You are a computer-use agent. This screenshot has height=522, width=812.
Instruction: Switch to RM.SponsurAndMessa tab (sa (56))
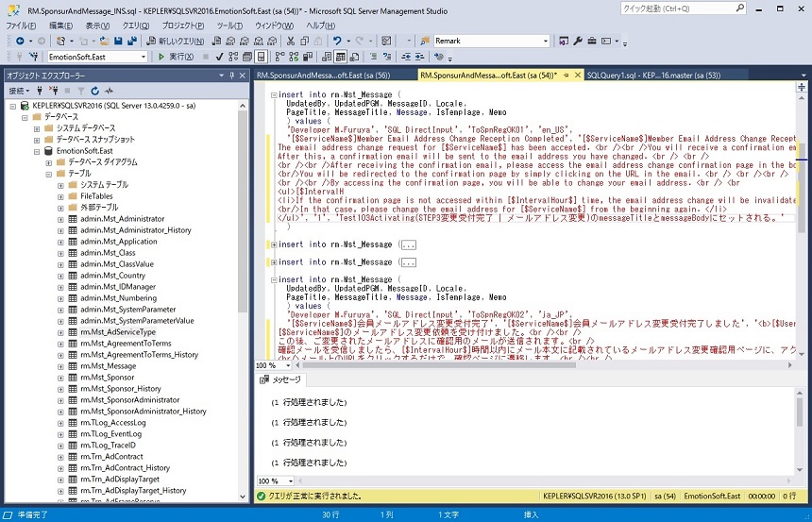click(324, 76)
